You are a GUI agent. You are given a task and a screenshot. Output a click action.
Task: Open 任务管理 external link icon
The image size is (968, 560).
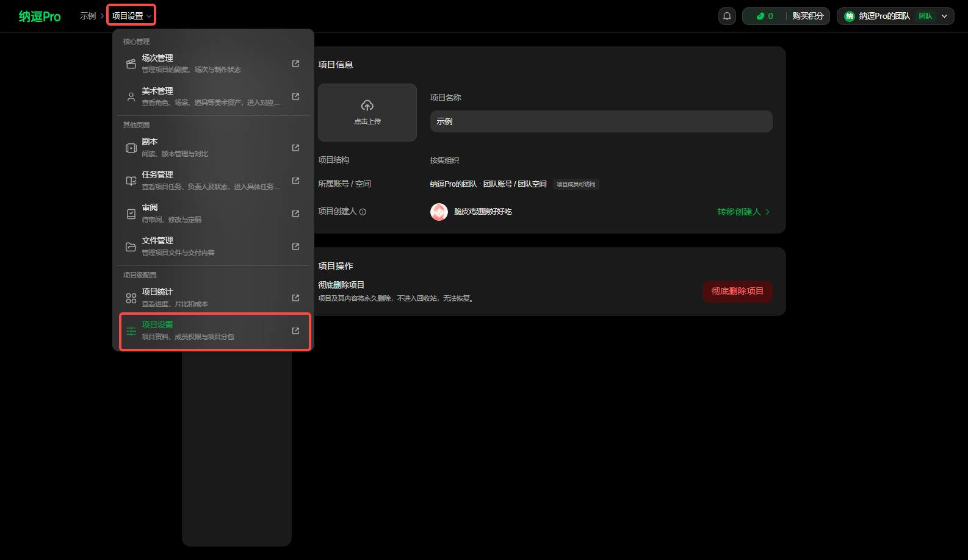click(x=295, y=181)
